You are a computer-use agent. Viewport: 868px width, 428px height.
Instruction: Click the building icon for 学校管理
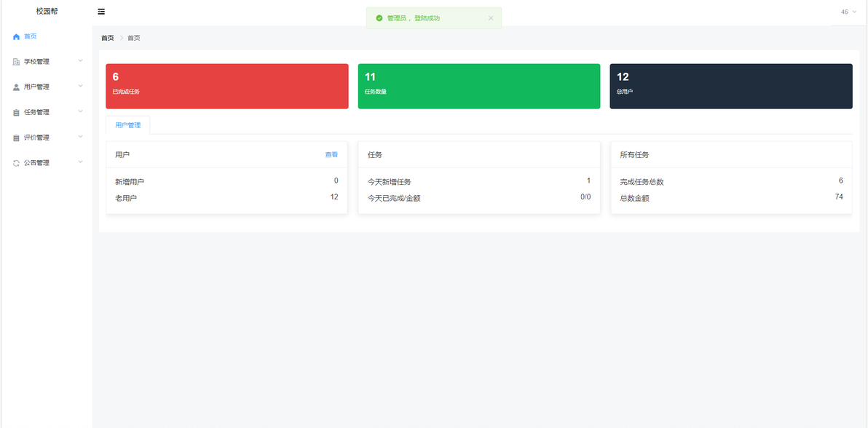[16, 62]
